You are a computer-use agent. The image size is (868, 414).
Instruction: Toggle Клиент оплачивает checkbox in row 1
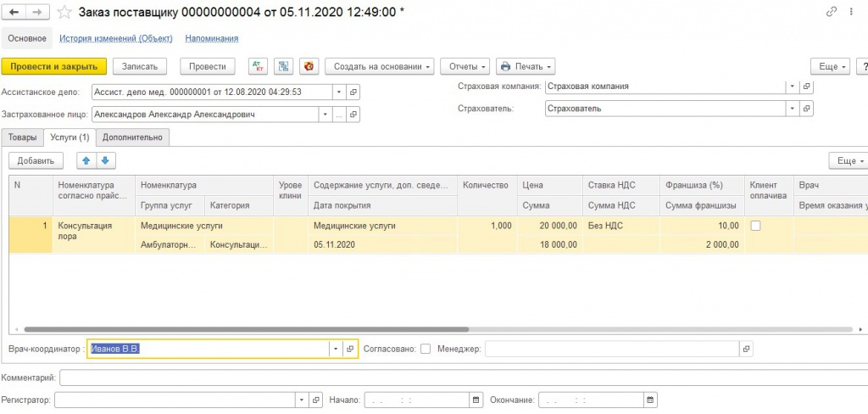(755, 226)
